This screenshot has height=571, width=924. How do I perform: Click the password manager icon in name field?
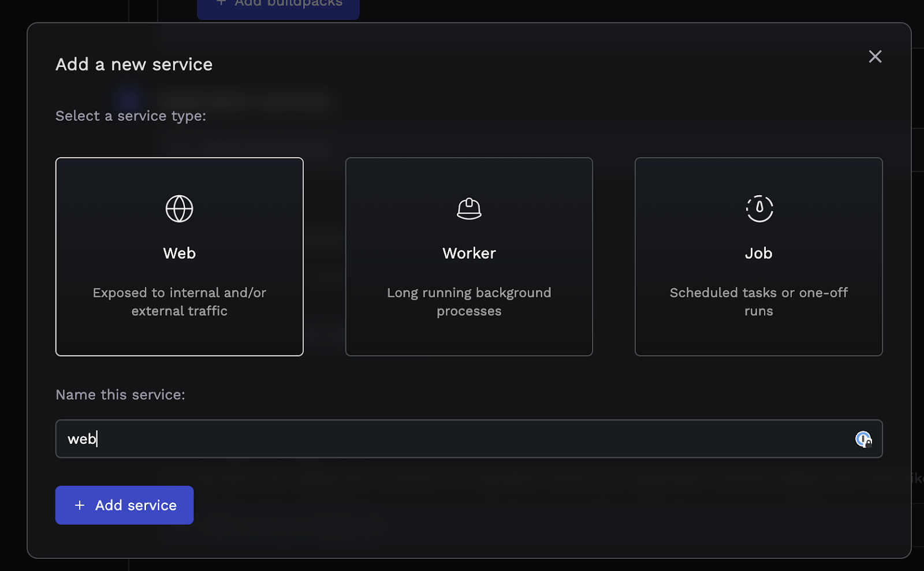pos(863,439)
